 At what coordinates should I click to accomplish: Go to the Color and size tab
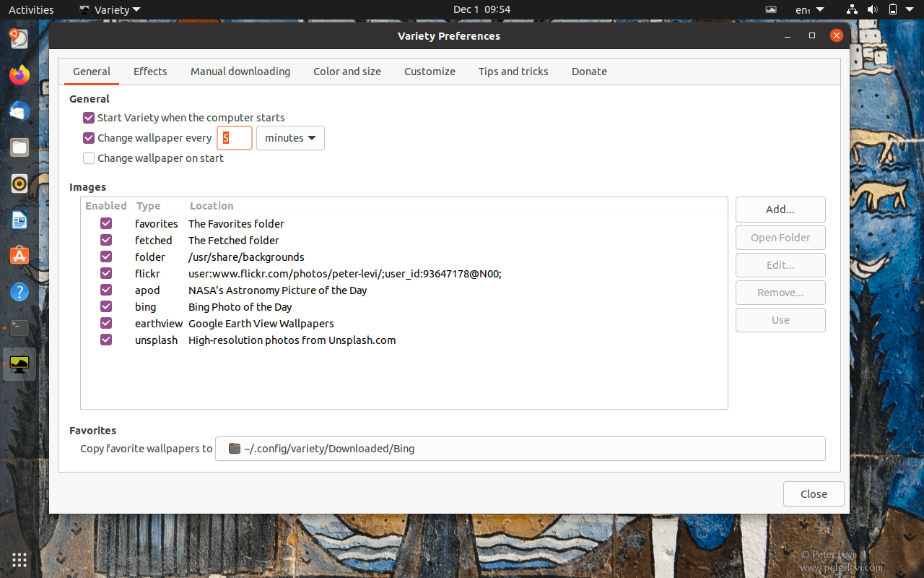pos(347,72)
